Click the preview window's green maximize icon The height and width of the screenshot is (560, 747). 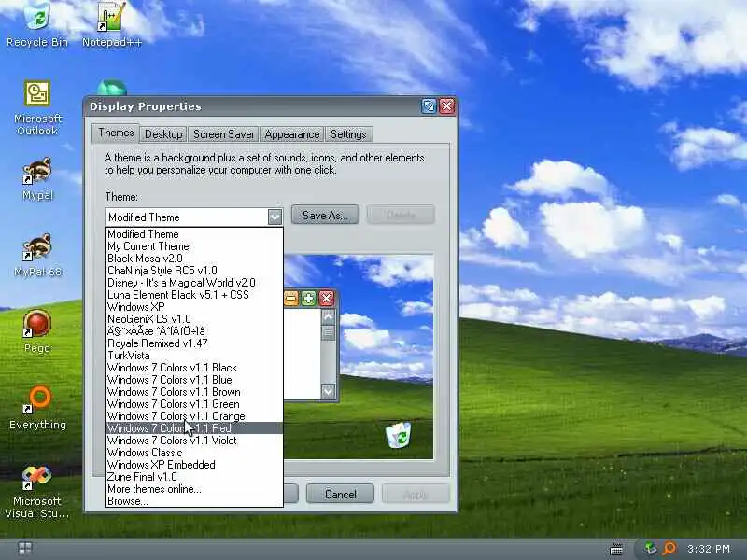309,299
